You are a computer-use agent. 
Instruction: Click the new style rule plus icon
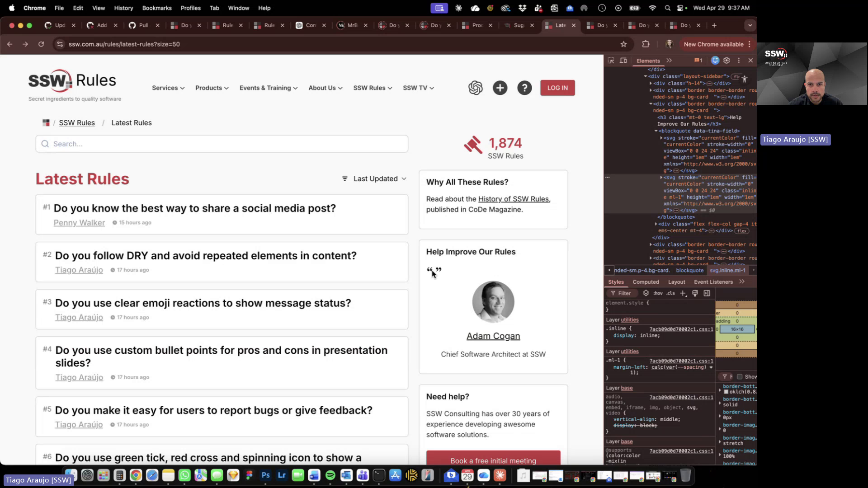(683, 293)
